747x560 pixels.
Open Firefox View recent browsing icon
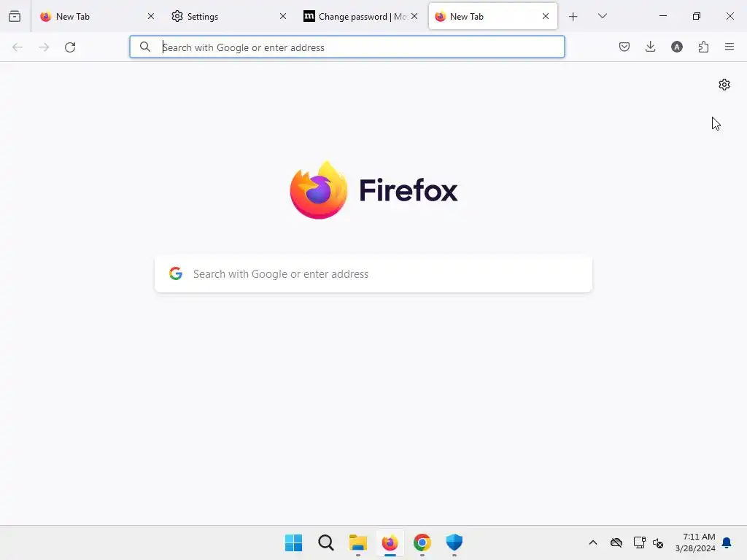pyautogui.click(x=15, y=16)
